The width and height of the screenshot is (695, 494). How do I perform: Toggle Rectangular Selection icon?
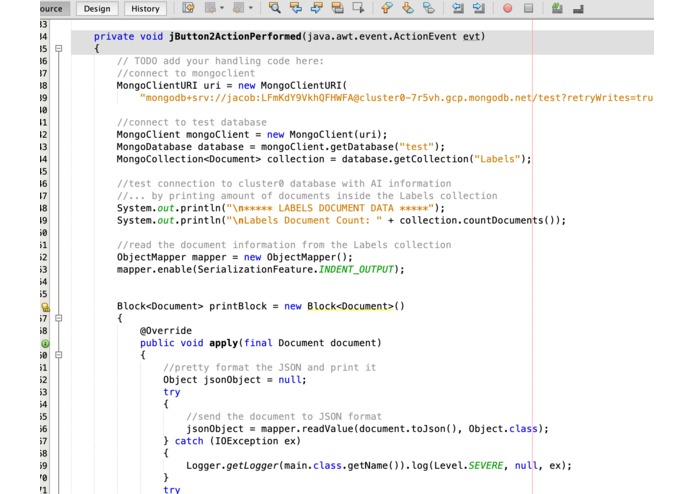click(x=358, y=8)
